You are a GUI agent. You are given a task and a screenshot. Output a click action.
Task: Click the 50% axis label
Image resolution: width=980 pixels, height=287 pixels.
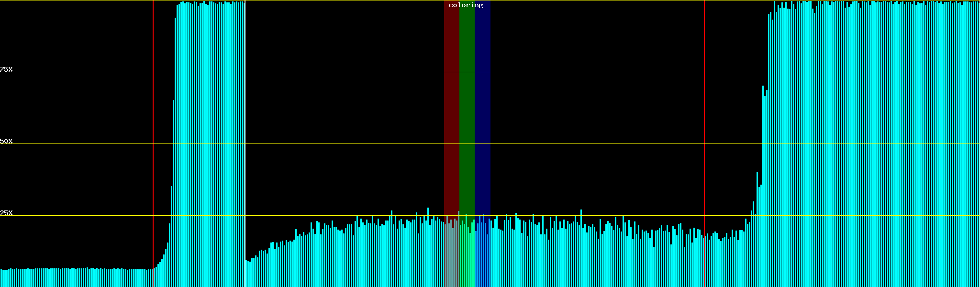coord(6,141)
